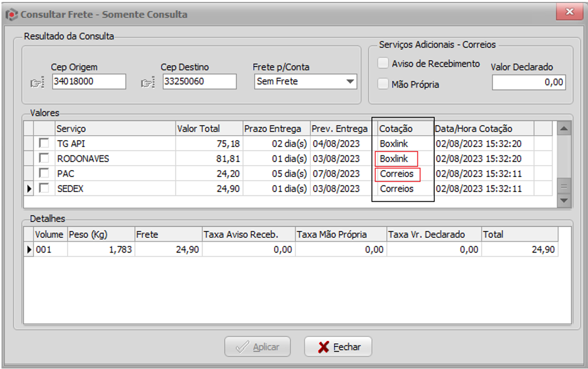Screen dimensions: 588x369
Task: Check the RODONAVES service checkbox
Action: pyautogui.click(x=44, y=158)
